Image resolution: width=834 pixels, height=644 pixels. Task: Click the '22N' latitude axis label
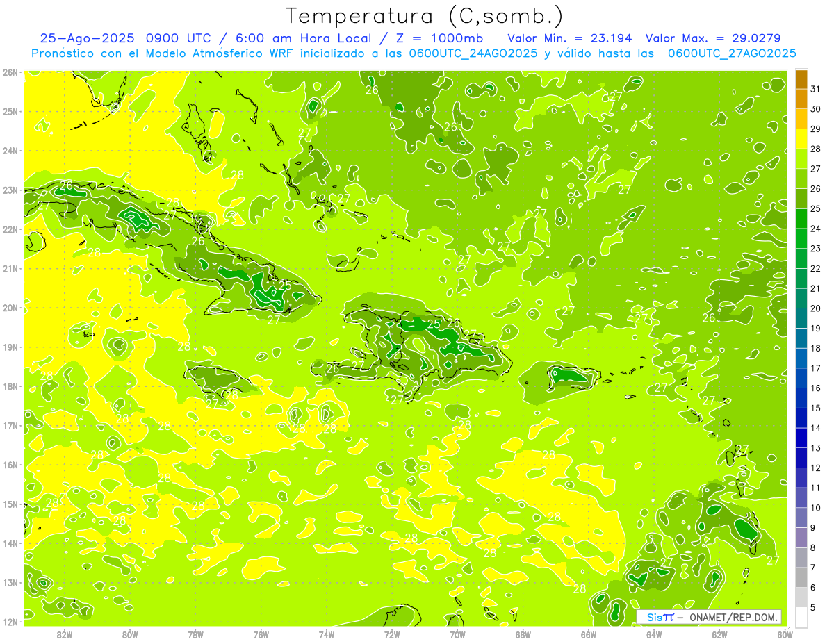click(x=10, y=229)
